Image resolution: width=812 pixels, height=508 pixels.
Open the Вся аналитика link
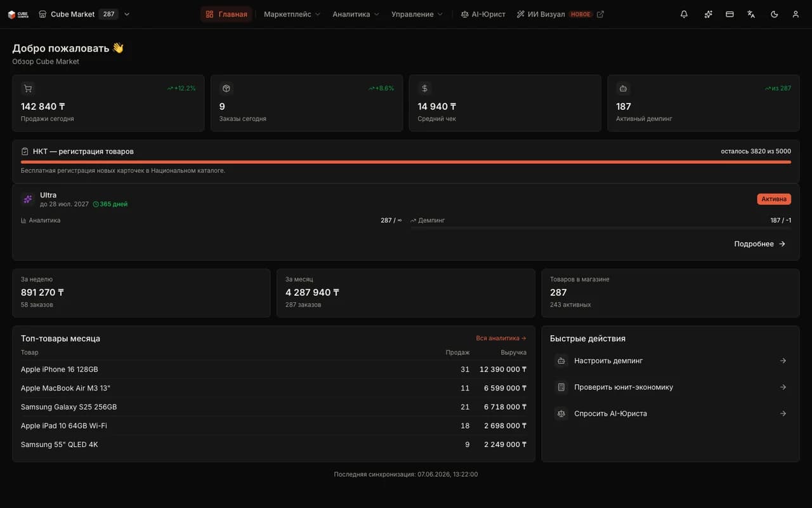(501, 338)
